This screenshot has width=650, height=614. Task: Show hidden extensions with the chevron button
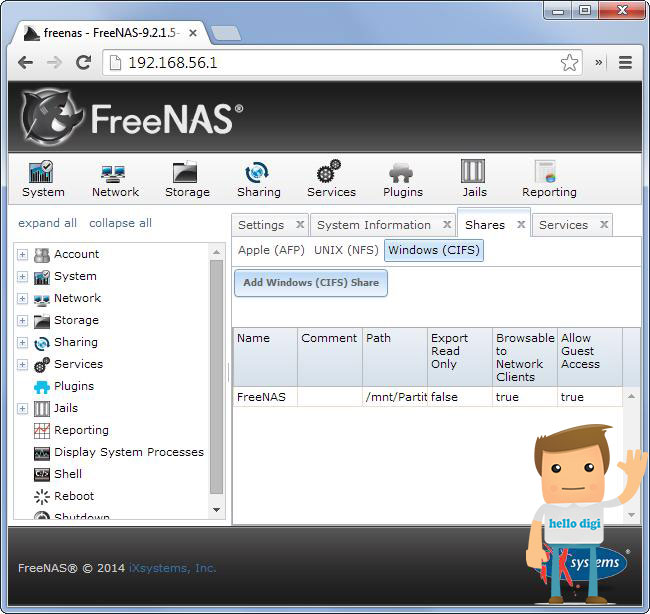[598, 63]
